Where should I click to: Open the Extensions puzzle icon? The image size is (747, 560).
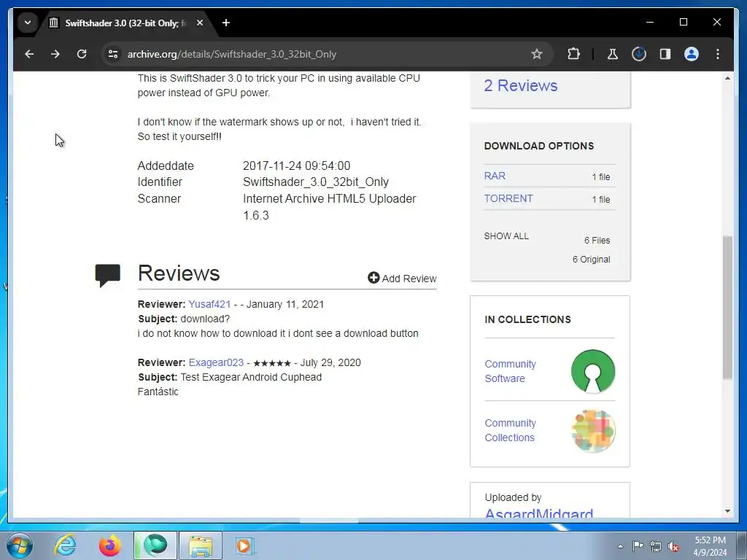pyautogui.click(x=573, y=54)
